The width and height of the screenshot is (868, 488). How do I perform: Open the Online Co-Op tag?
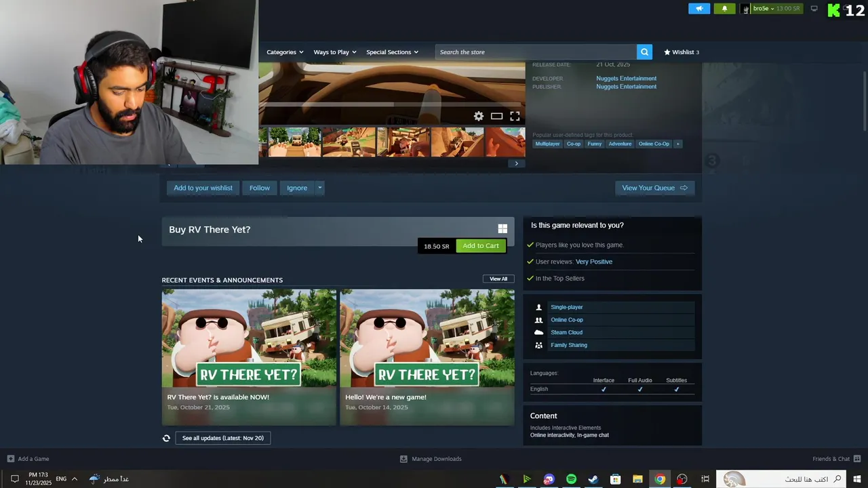pyautogui.click(x=654, y=144)
